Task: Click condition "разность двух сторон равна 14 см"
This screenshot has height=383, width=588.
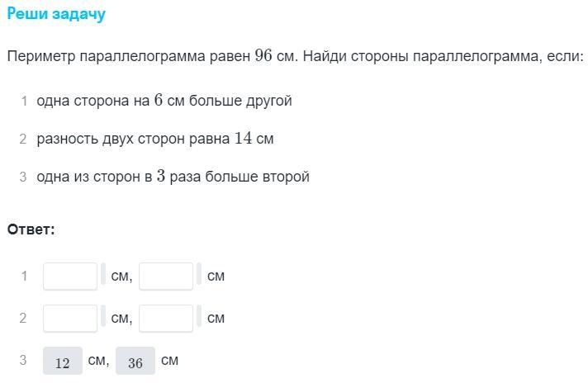Action: pos(154,139)
